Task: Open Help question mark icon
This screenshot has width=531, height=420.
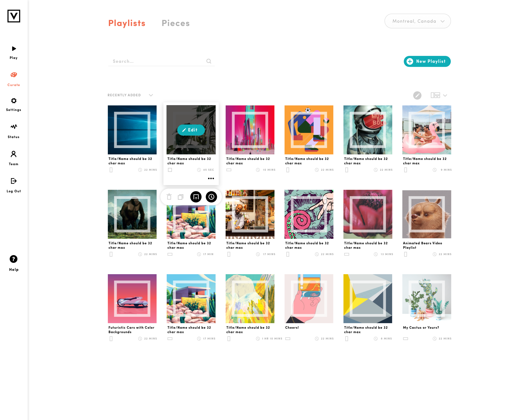Action: coord(14,259)
